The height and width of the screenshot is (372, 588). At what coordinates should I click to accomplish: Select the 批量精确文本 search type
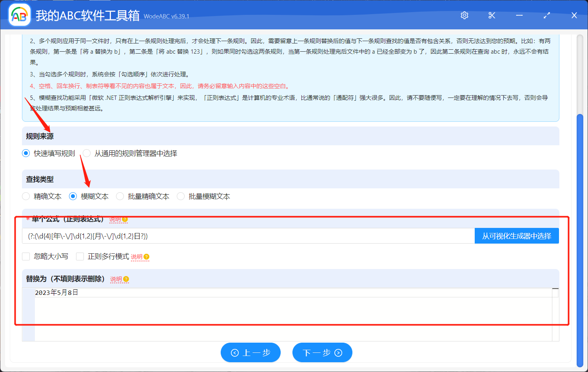120,196
